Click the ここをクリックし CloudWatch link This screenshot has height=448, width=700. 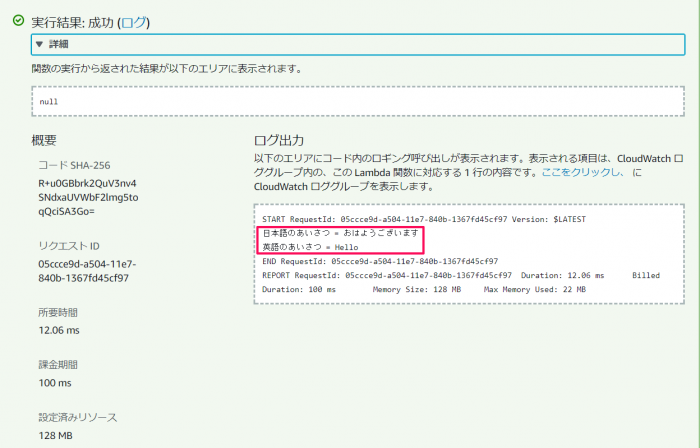pos(583,172)
